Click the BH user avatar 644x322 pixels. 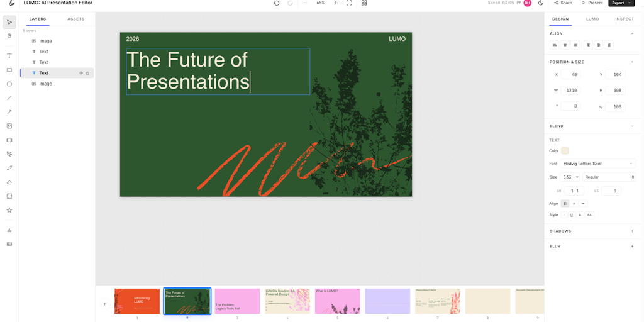[528, 3]
